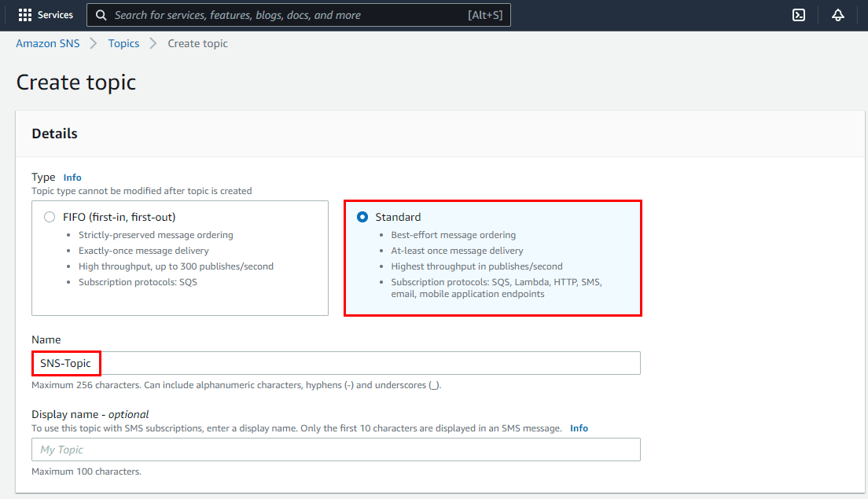868x499 pixels.
Task: Select the FIFO (first-in, first-out) radio button
Action: point(50,217)
